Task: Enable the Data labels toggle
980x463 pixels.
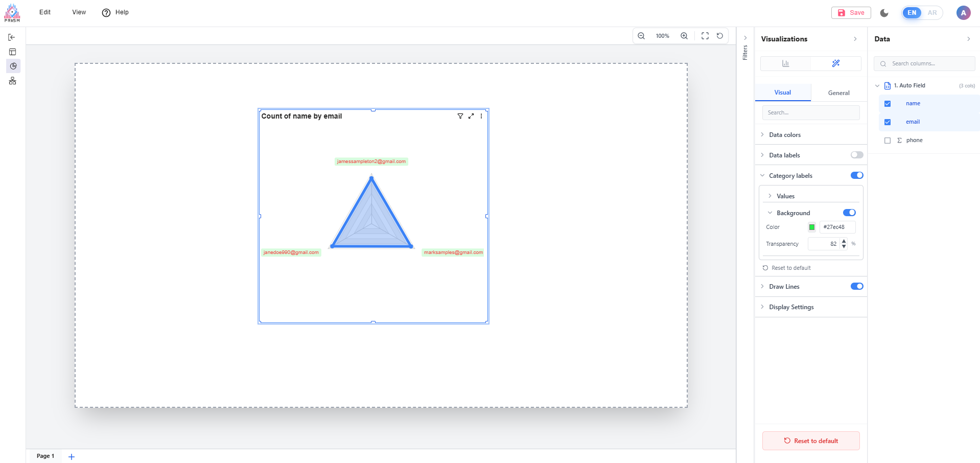Action: pos(857,155)
